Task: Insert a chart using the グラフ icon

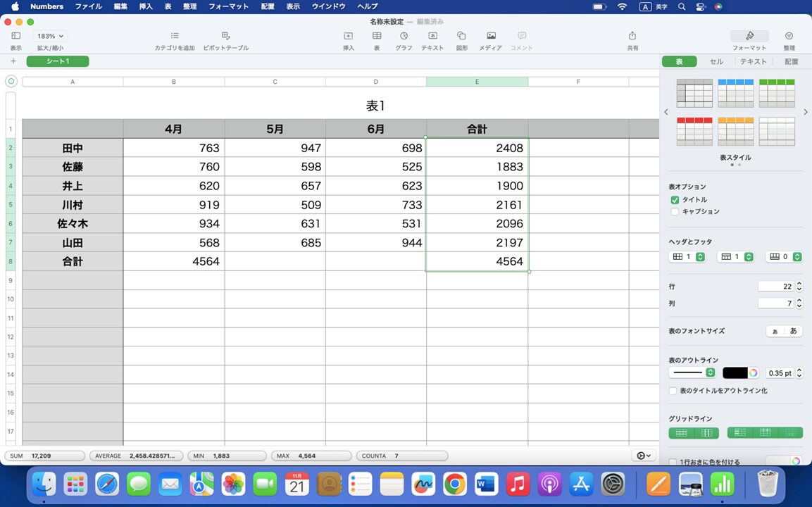Action: [x=404, y=39]
